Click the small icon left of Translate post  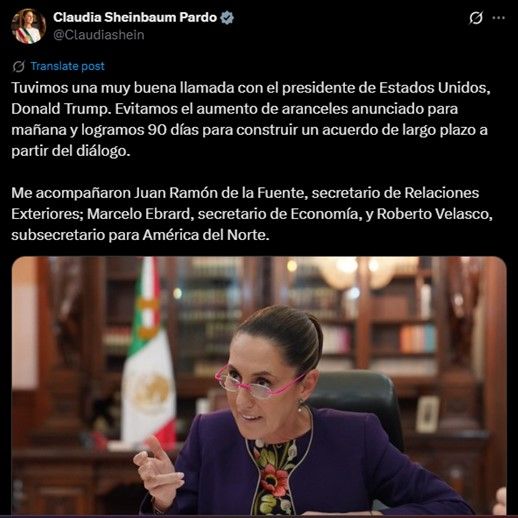[18, 66]
